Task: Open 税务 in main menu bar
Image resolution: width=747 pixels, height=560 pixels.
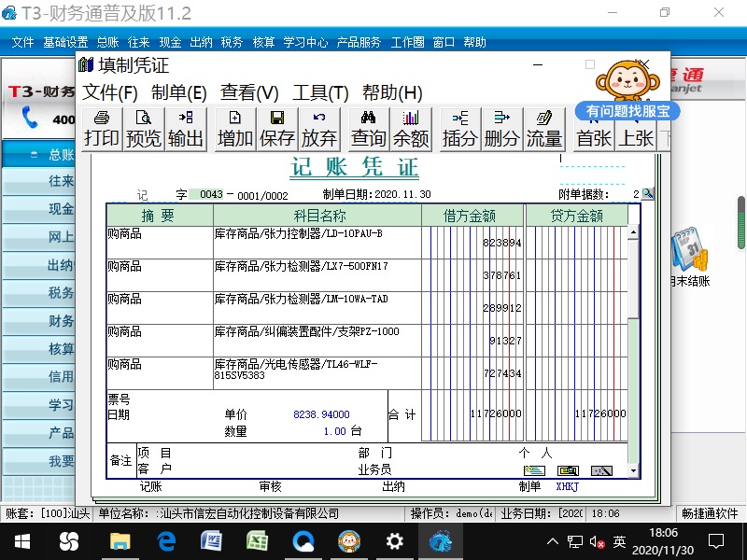Action: point(232,42)
